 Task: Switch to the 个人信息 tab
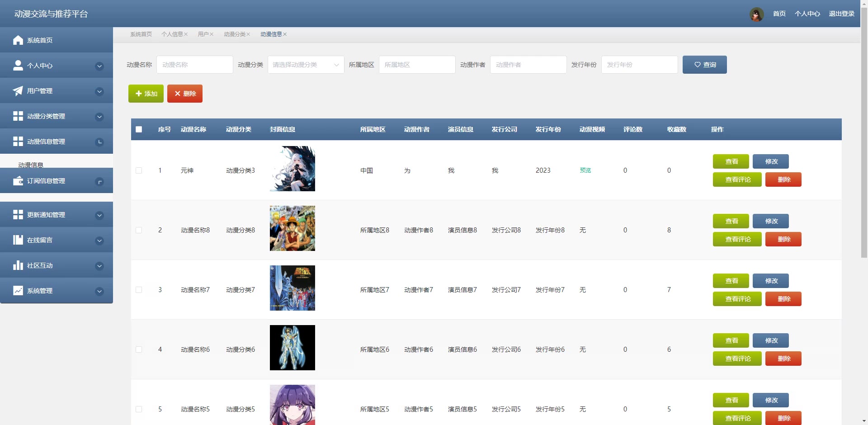[172, 34]
